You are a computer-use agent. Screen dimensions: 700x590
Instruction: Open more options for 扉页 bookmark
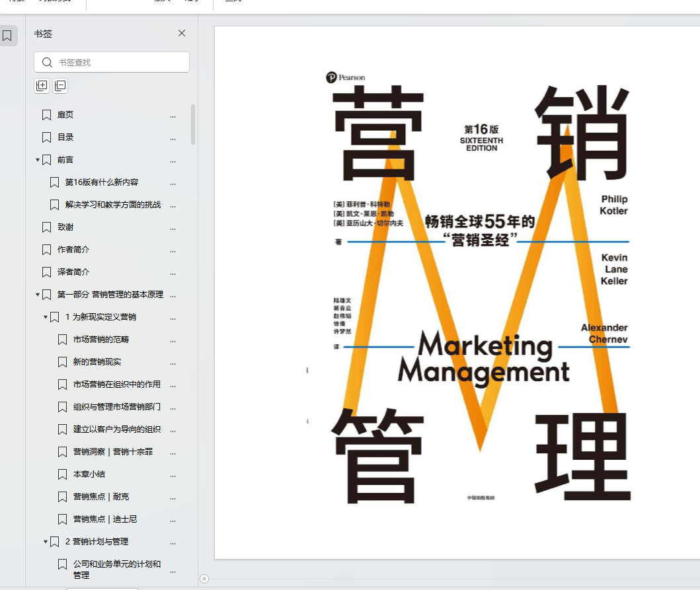coord(173,116)
